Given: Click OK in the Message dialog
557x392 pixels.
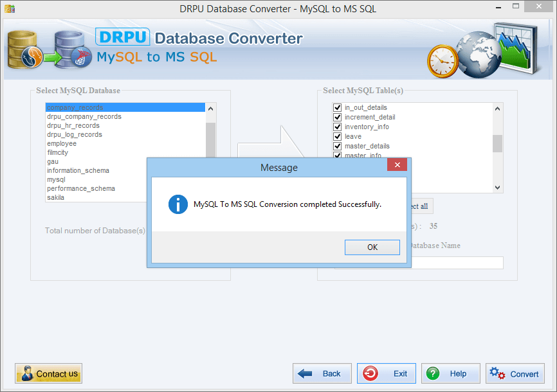Looking at the screenshot, I should [372, 247].
